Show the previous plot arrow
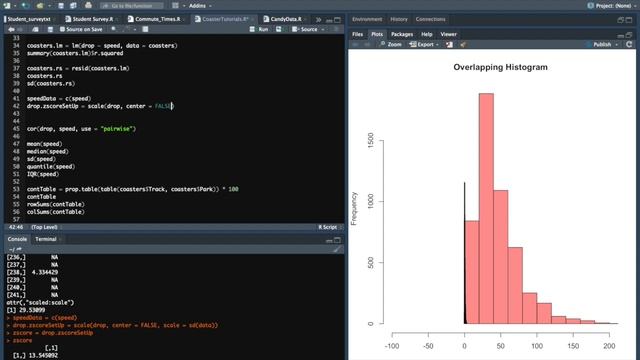This screenshot has width=640, height=360. (x=356, y=44)
